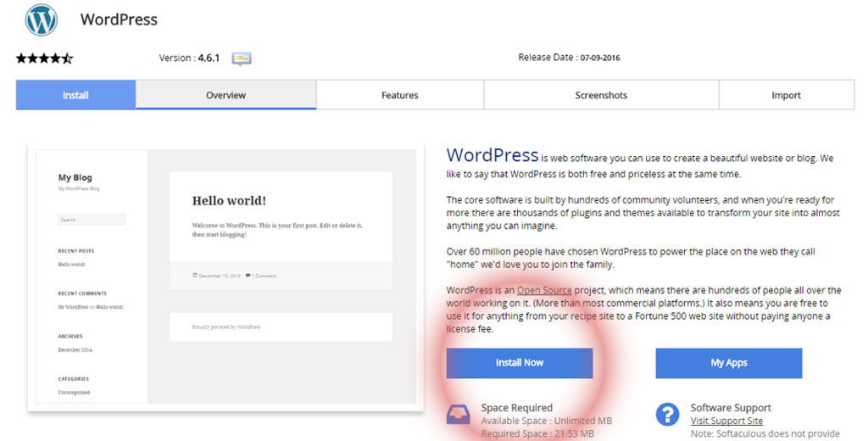Image resolution: width=868 pixels, height=441 pixels.
Task: Click the Space Required tray icon
Action: [458, 415]
